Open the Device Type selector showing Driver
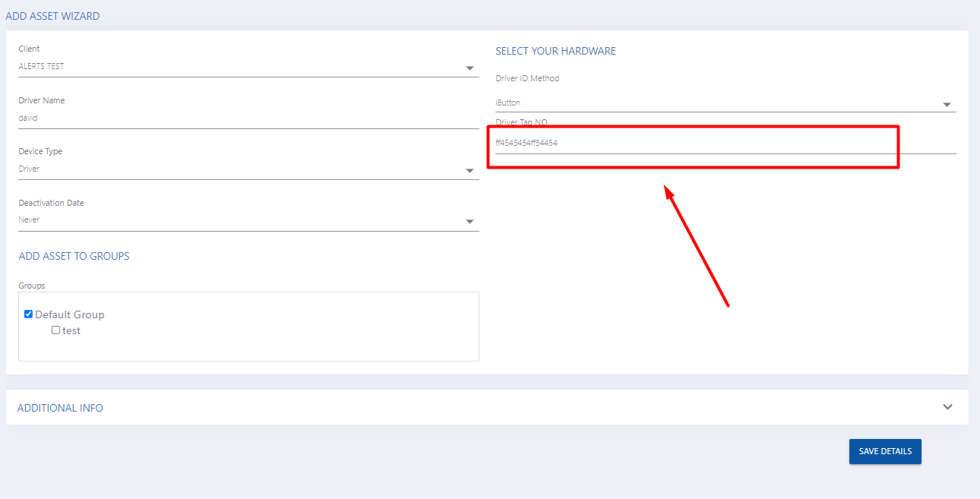 click(228, 169)
